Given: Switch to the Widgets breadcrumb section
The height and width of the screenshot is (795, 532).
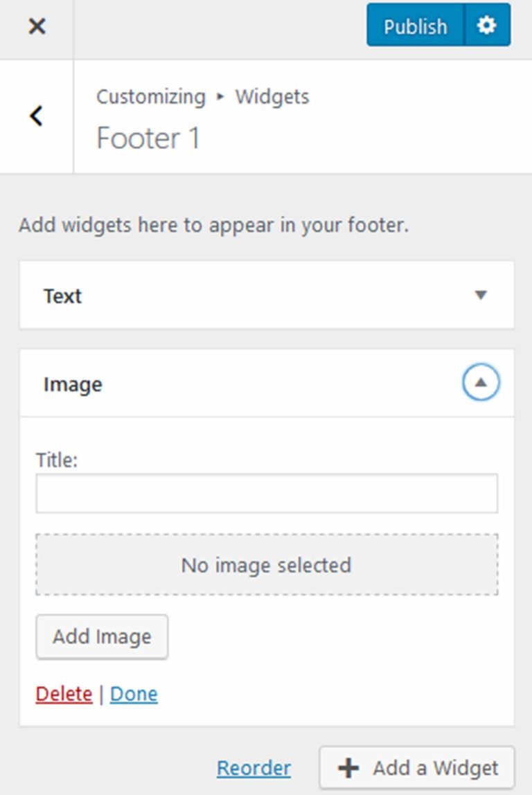Looking at the screenshot, I should click(271, 97).
